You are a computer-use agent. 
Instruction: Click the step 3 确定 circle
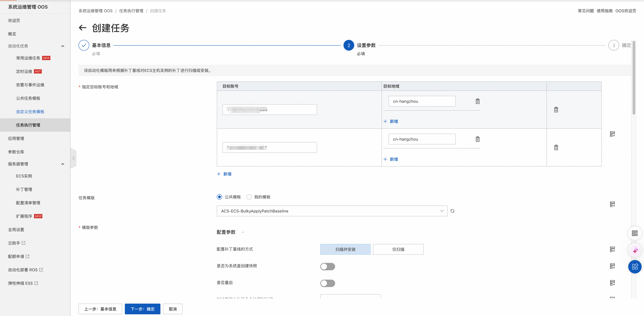click(x=613, y=45)
